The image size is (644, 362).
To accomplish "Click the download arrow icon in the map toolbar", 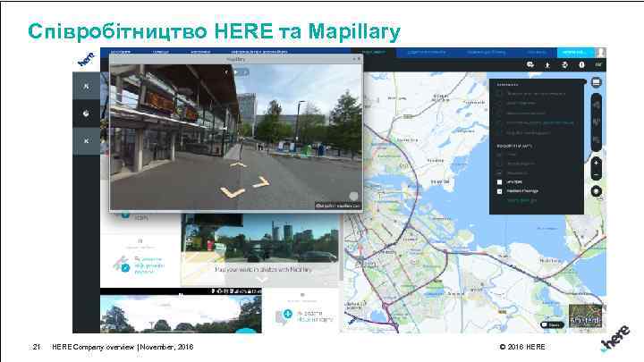I will tap(547, 65).
